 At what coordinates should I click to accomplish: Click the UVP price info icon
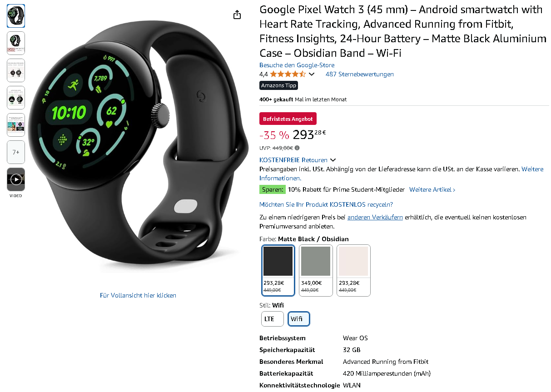297,148
